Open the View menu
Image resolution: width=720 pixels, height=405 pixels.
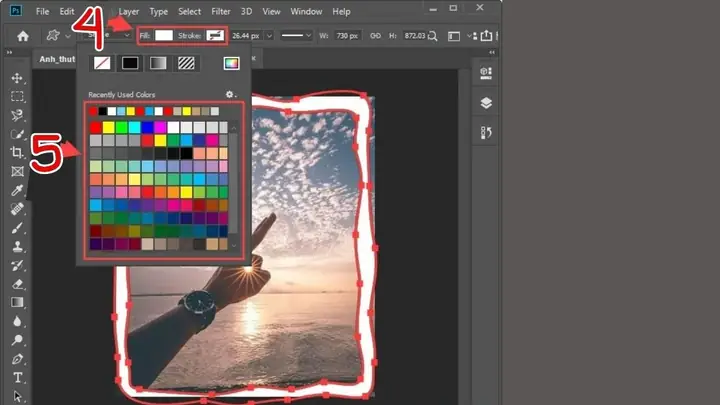[271, 11]
